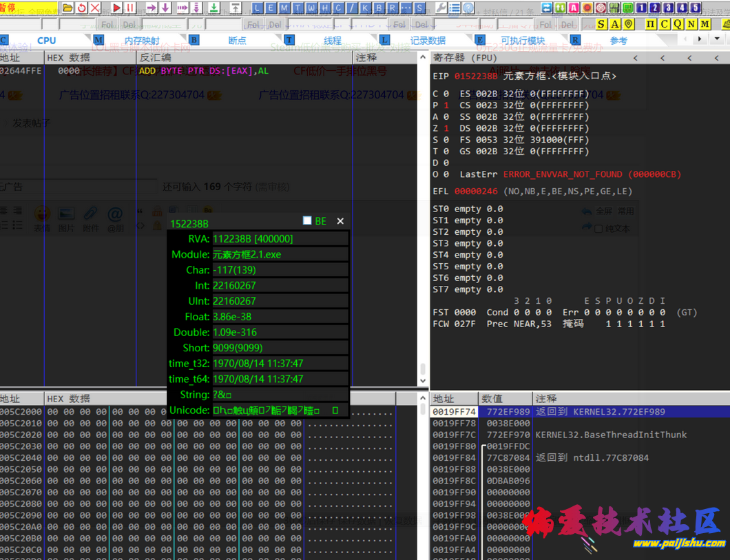This screenshot has height=560, width=730.
Task: Click the first Fol button
Action: (x=107, y=25)
